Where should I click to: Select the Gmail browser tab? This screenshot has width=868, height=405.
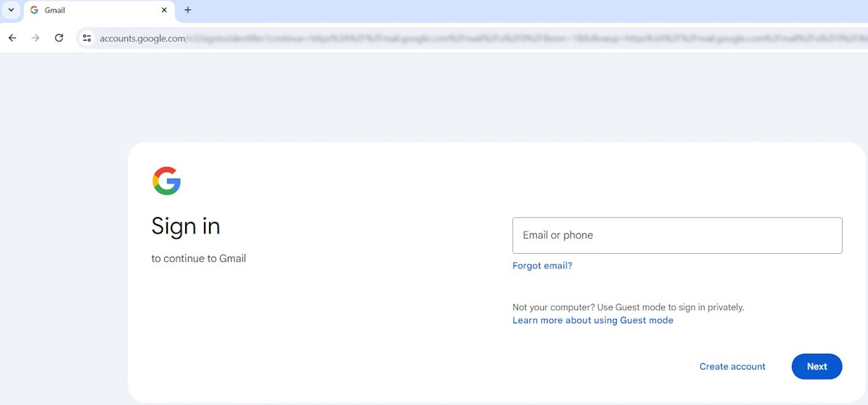coord(99,10)
